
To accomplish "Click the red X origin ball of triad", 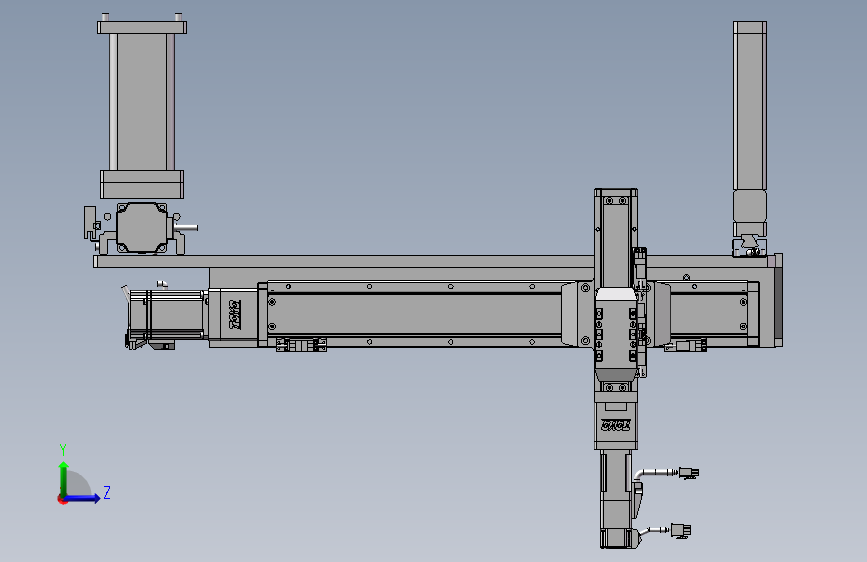I will click(61, 499).
